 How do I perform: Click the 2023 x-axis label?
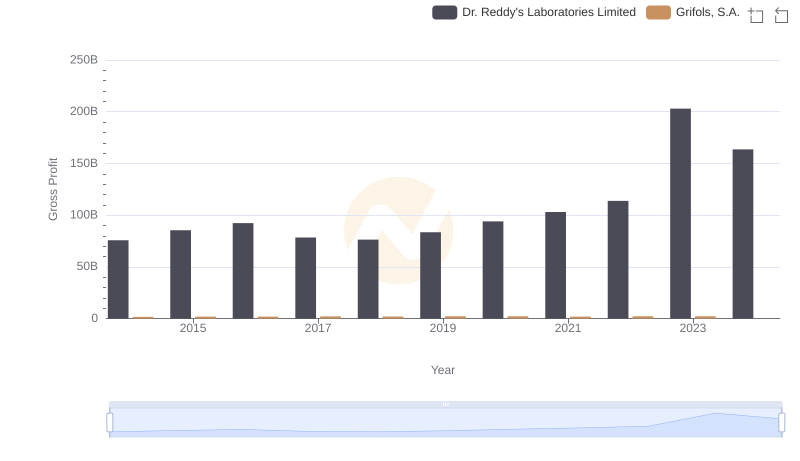[x=693, y=328]
